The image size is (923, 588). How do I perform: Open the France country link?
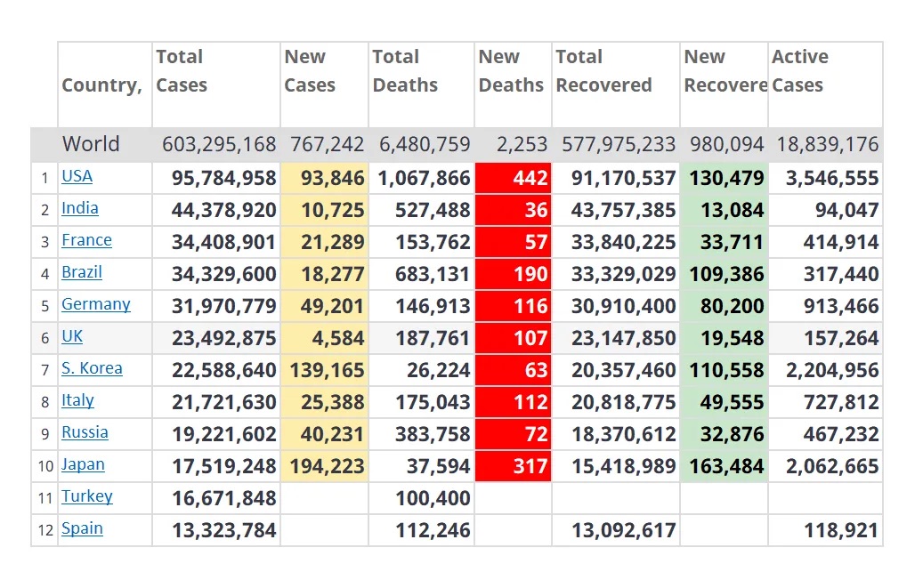[86, 240]
